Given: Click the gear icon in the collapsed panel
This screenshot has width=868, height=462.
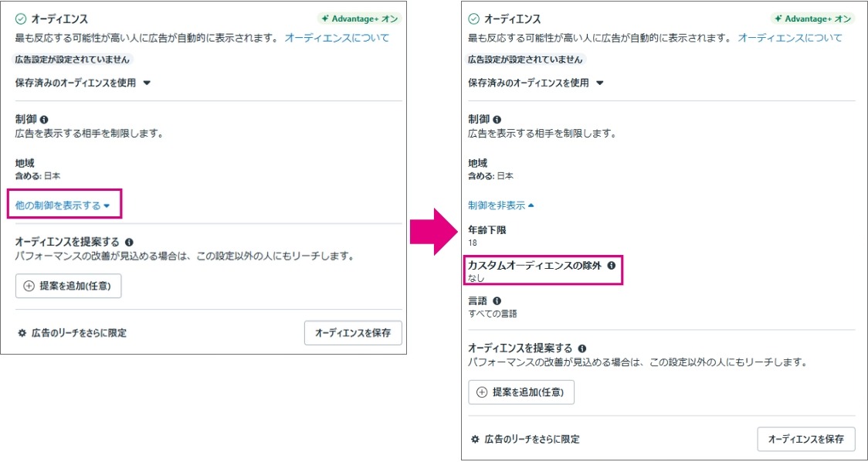Looking at the screenshot, I should (x=22, y=333).
